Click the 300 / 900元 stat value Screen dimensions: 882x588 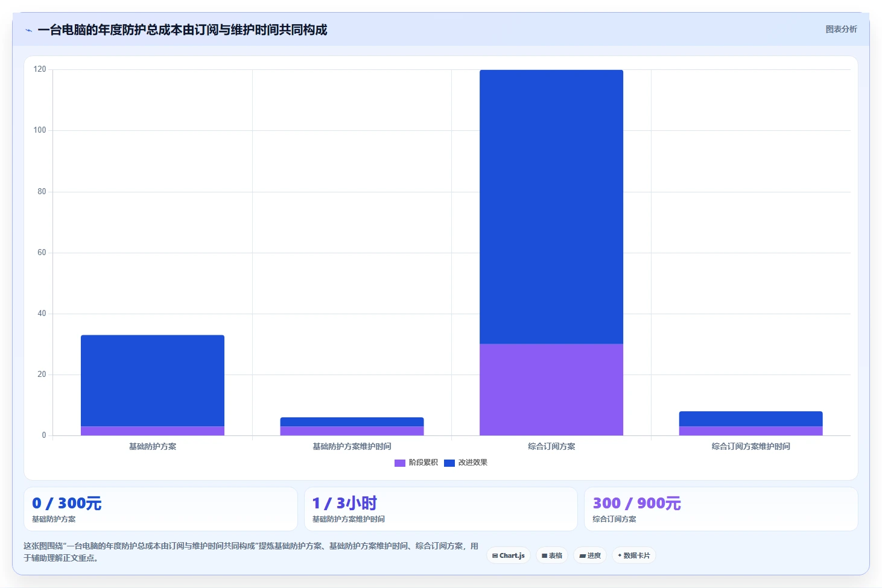pos(637,503)
